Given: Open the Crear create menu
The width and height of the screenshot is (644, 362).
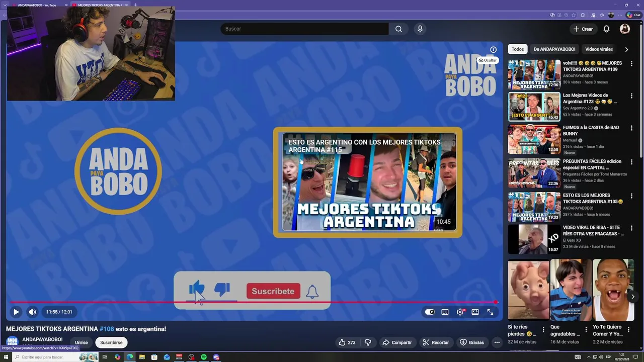Looking at the screenshot, I should coord(583,29).
